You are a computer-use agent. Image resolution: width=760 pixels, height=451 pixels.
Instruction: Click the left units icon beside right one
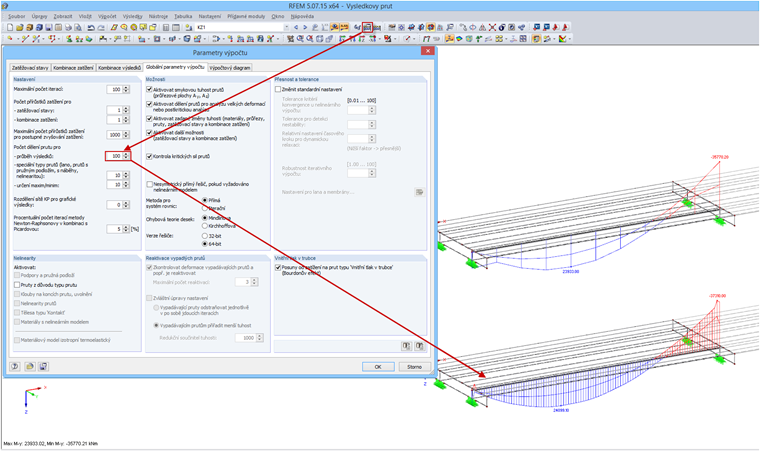point(406,346)
